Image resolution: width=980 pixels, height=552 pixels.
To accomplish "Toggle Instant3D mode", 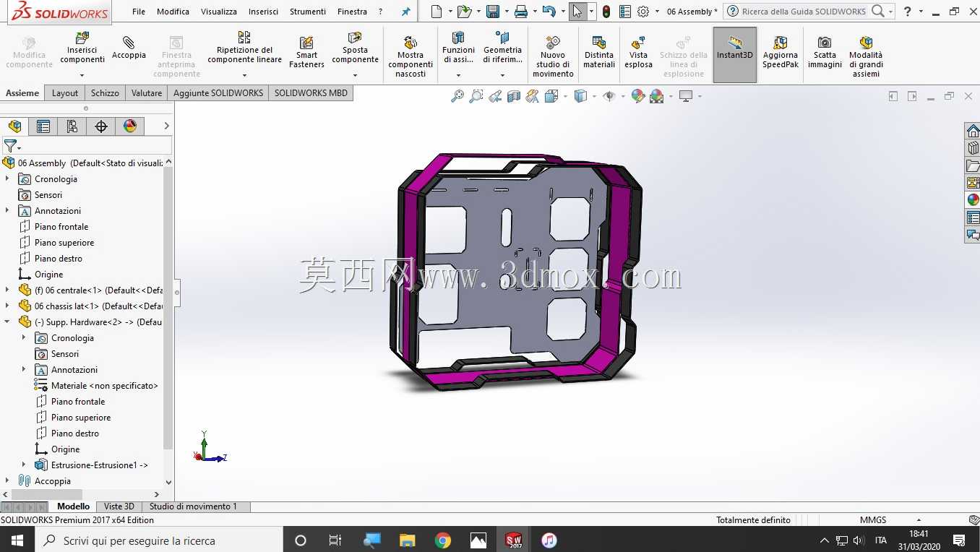I will pos(735,55).
